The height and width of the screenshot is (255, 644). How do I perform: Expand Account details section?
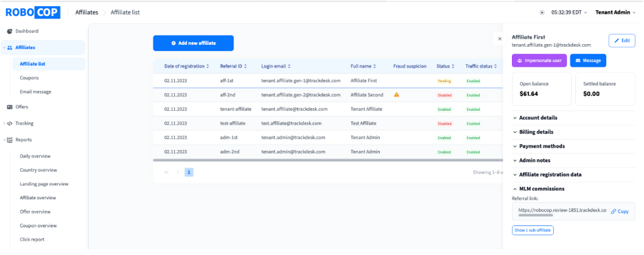click(573, 118)
